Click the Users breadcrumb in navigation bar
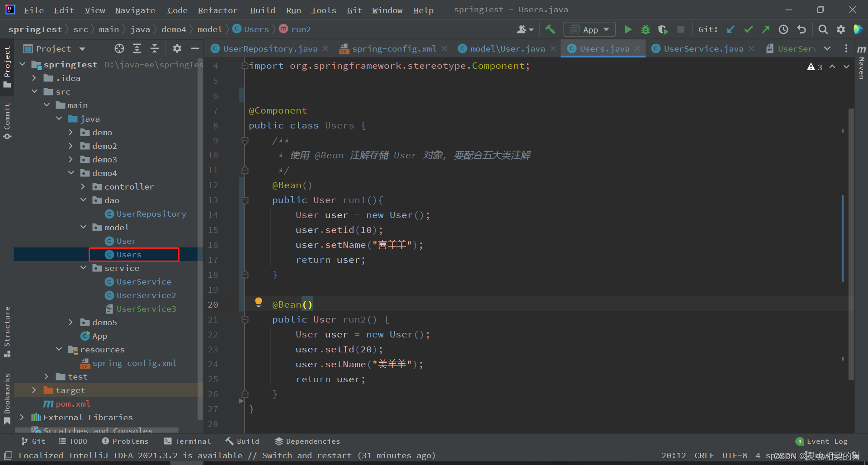 click(251, 29)
